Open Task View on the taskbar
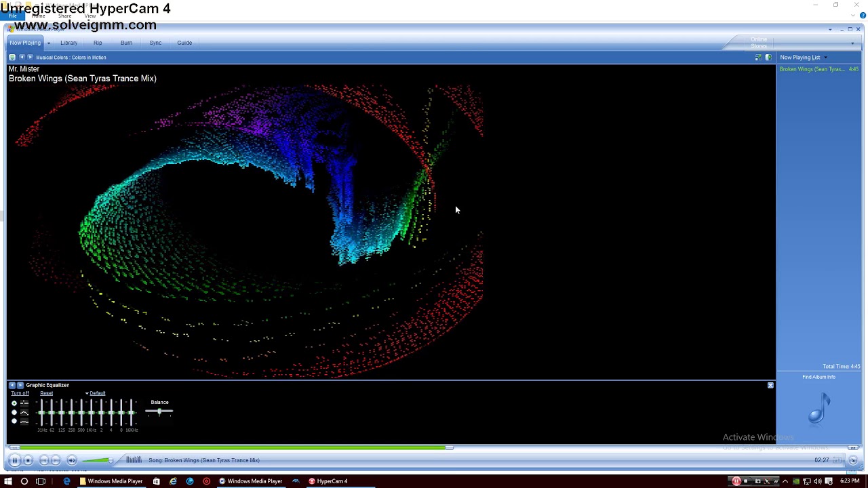 pos(41,481)
